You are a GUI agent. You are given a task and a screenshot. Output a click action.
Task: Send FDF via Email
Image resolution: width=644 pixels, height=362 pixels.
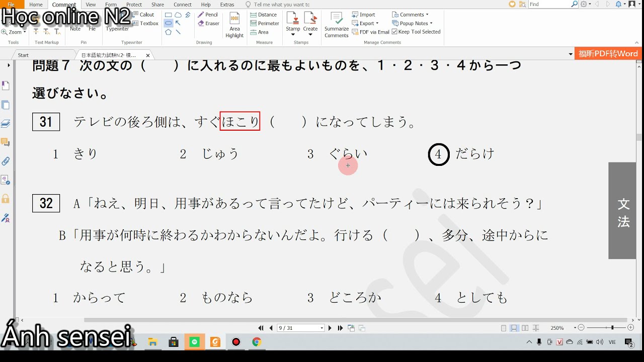[370, 32]
